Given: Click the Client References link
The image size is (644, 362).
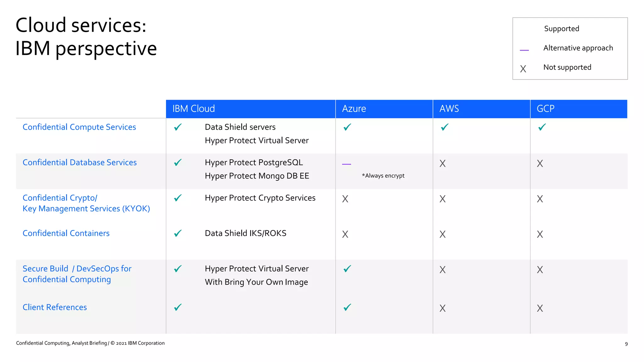Looking at the screenshot, I should coord(55,307).
